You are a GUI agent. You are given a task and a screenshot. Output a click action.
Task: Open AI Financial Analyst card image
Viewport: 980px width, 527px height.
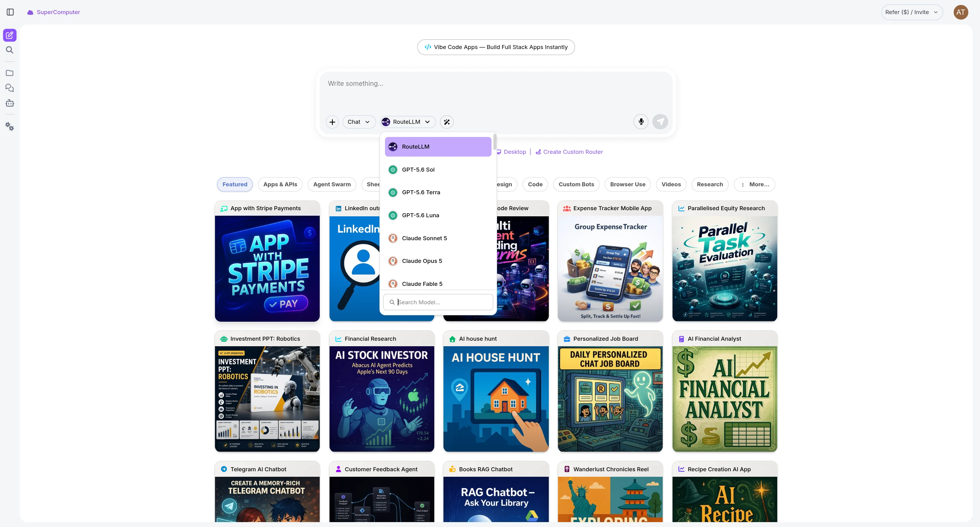[x=725, y=399]
